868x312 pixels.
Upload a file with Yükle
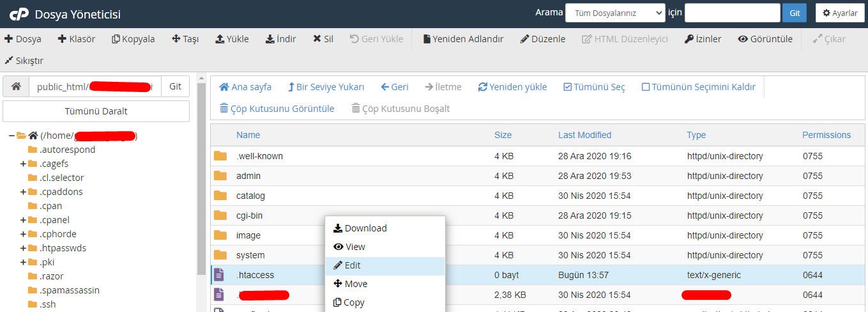pyautogui.click(x=232, y=39)
